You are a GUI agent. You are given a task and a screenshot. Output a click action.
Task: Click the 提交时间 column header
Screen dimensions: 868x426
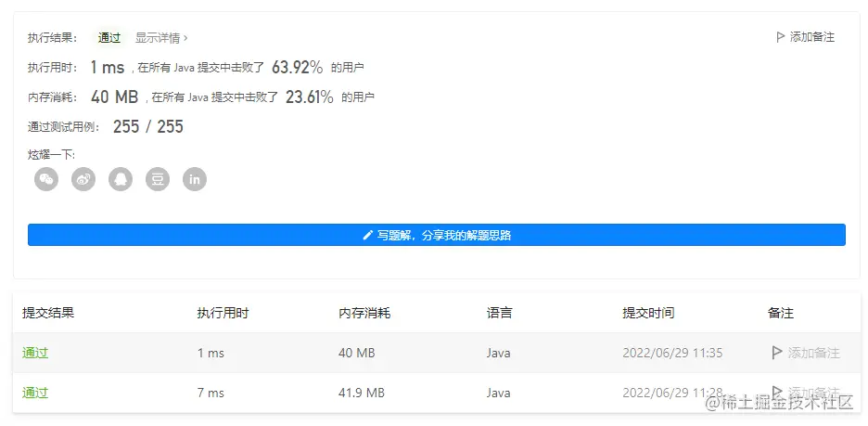pyautogui.click(x=648, y=313)
